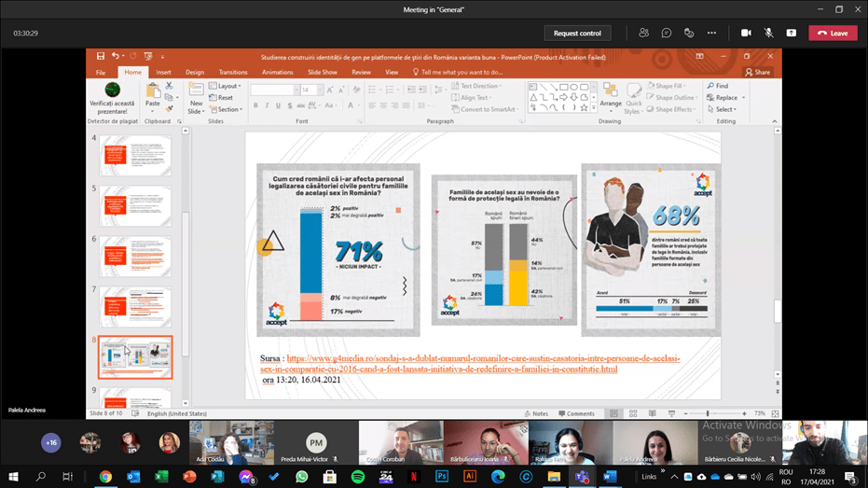868x488 pixels.
Task: Open the share content tray
Action: point(792,33)
